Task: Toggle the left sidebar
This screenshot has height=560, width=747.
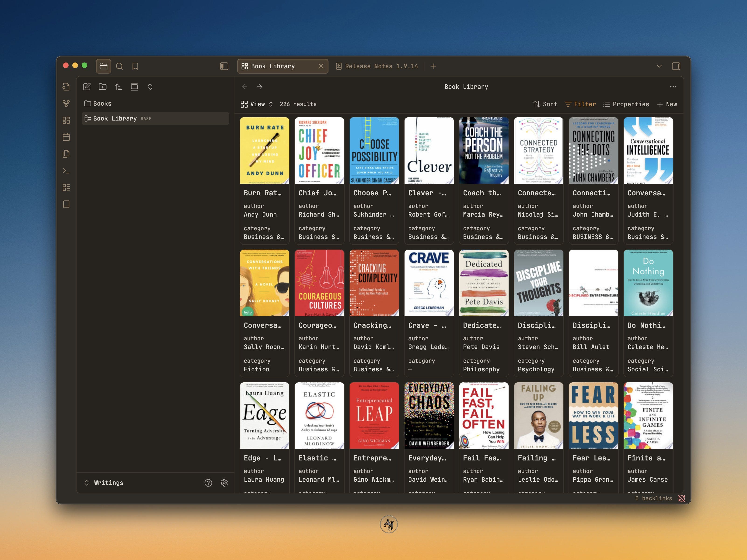Action: point(224,66)
